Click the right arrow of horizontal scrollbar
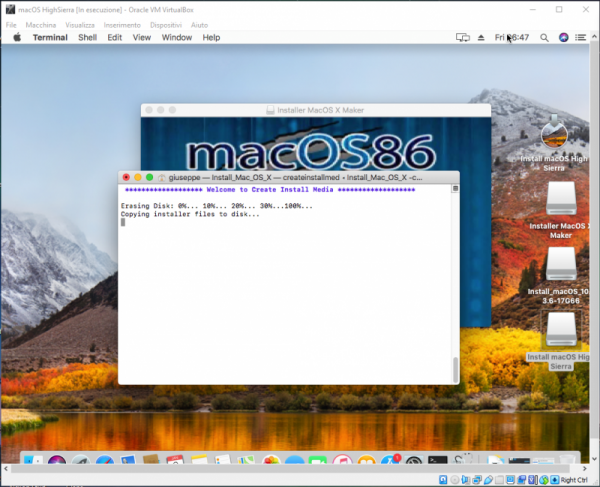This screenshot has height=487, width=600. pos(584,469)
